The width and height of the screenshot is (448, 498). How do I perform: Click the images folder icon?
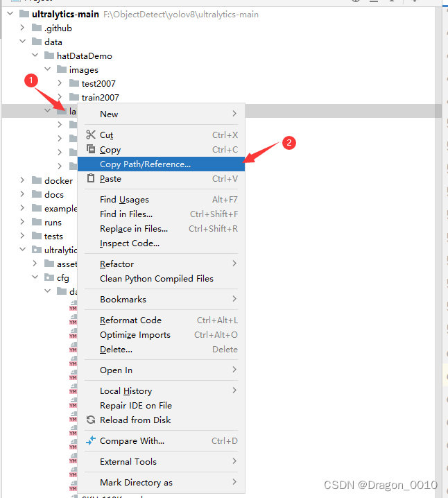62,69
